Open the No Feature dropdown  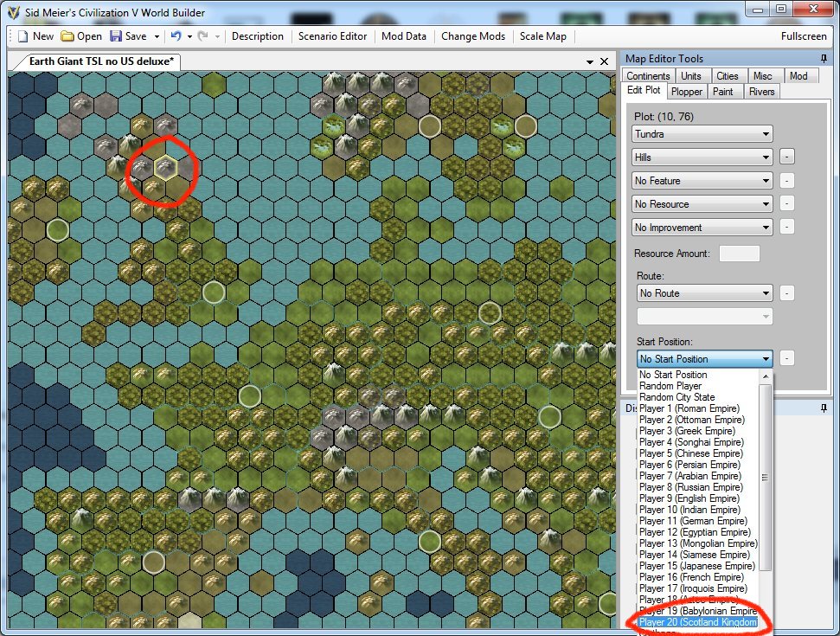[702, 181]
